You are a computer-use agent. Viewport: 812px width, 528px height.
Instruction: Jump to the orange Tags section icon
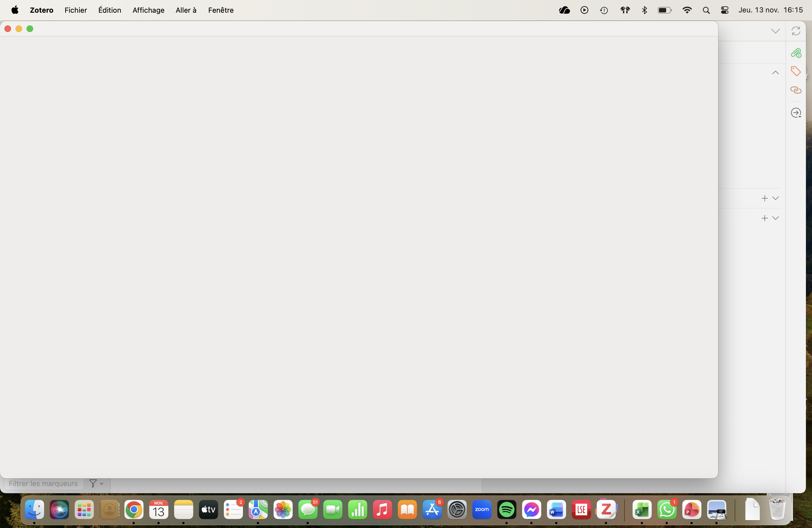[796, 71]
